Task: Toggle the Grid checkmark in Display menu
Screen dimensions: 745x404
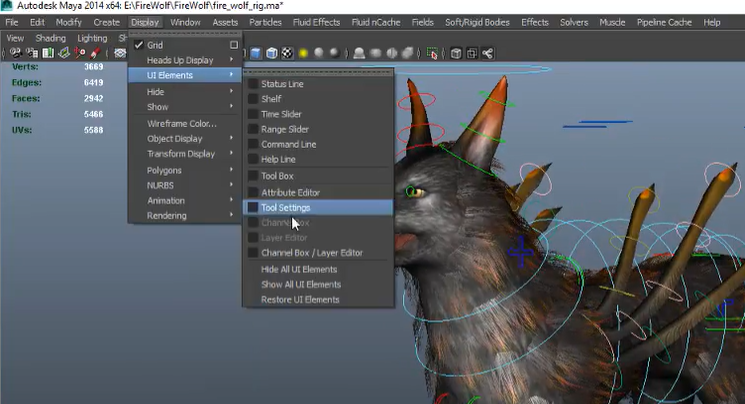Action: click(139, 45)
